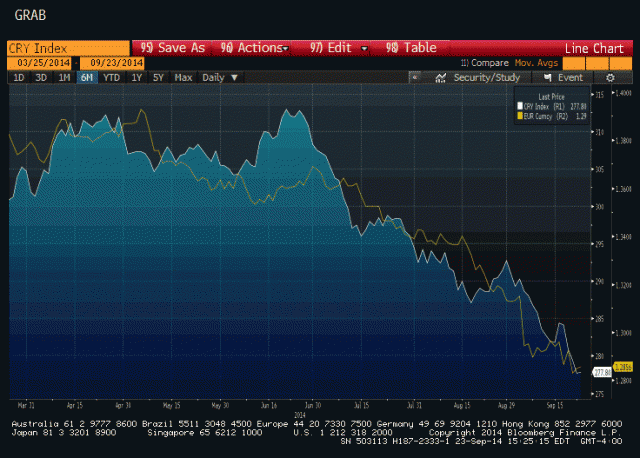Click the Event flag icon
The height and width of the screenshot is (458, 640).
[x=548, y=77]
